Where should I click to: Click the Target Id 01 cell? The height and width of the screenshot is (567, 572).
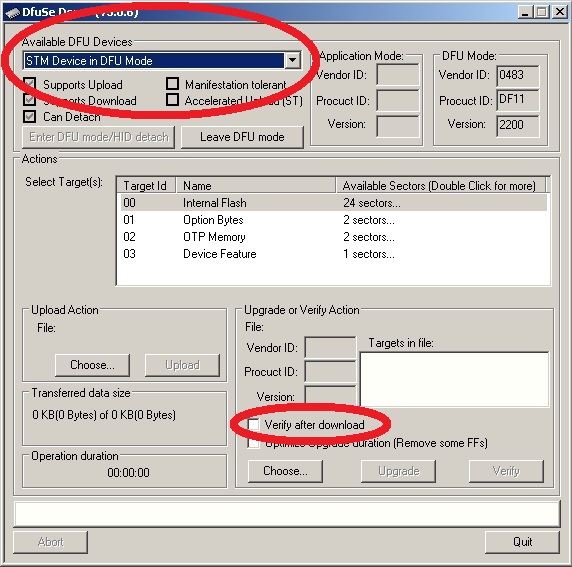129,220
